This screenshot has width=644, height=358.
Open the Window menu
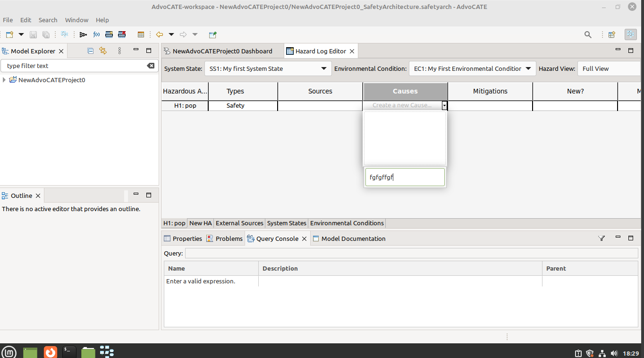click(76, 20)
